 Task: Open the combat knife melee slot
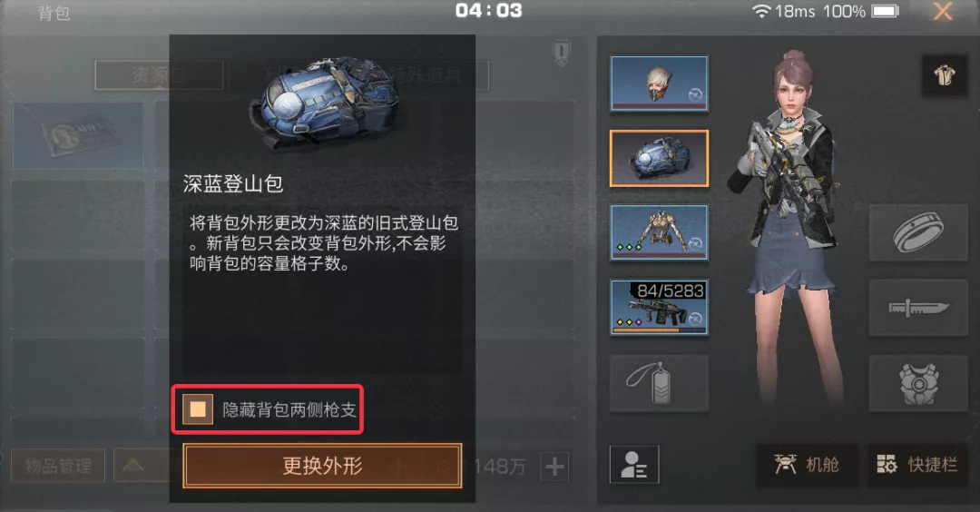[x=918, y=307]
